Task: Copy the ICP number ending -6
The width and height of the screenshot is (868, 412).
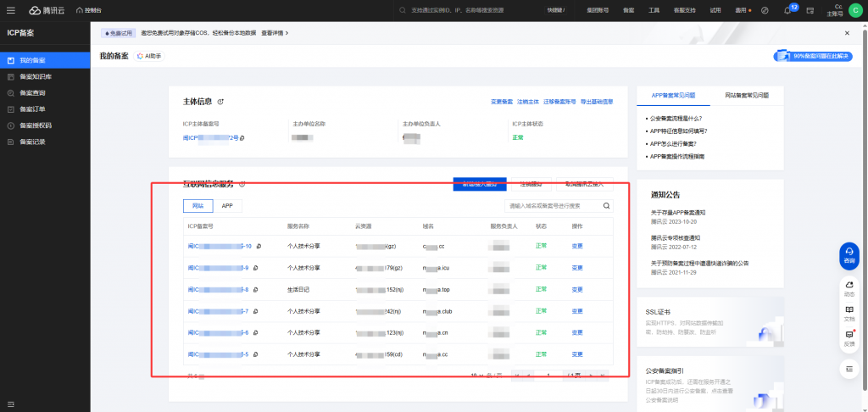Action: click(x=255, y=333)
